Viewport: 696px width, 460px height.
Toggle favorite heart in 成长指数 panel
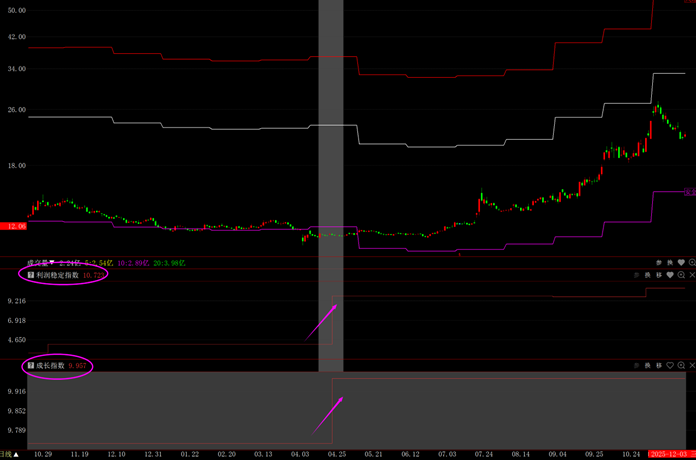click(670, 366)
